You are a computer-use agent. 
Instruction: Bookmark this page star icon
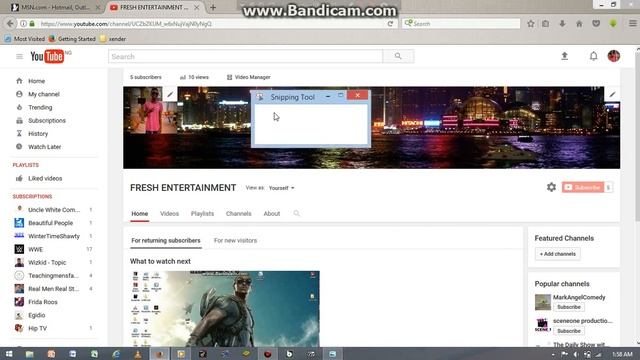tap(531, 24)
